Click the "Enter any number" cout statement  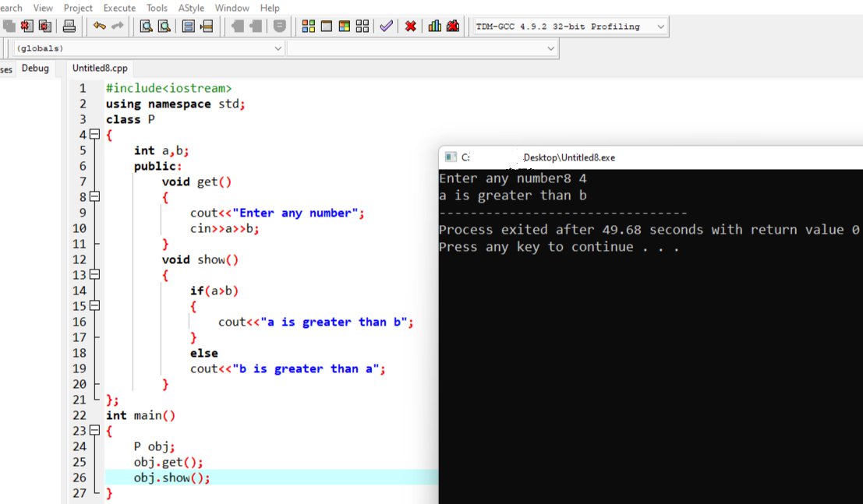click(x=278, y=213)
